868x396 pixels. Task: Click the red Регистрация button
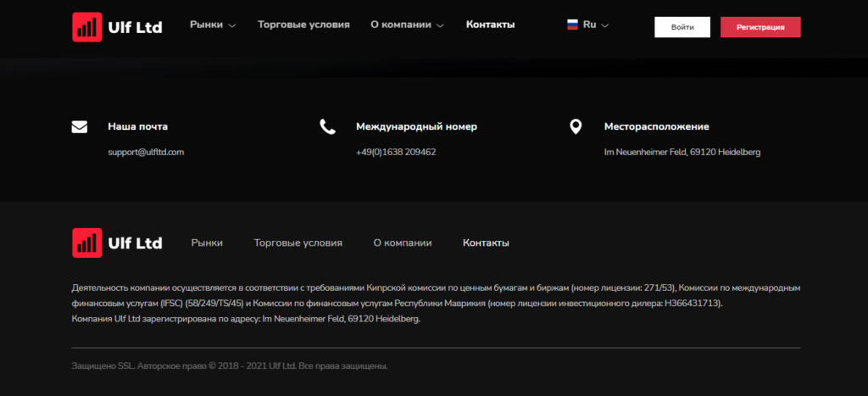tap(760, 27)
